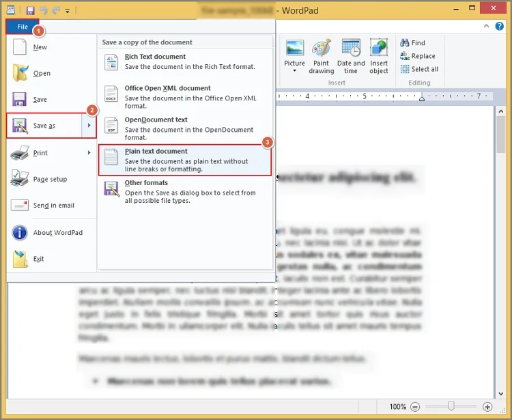Open the Picture dropdown arrow

click(x=294, y=71)
